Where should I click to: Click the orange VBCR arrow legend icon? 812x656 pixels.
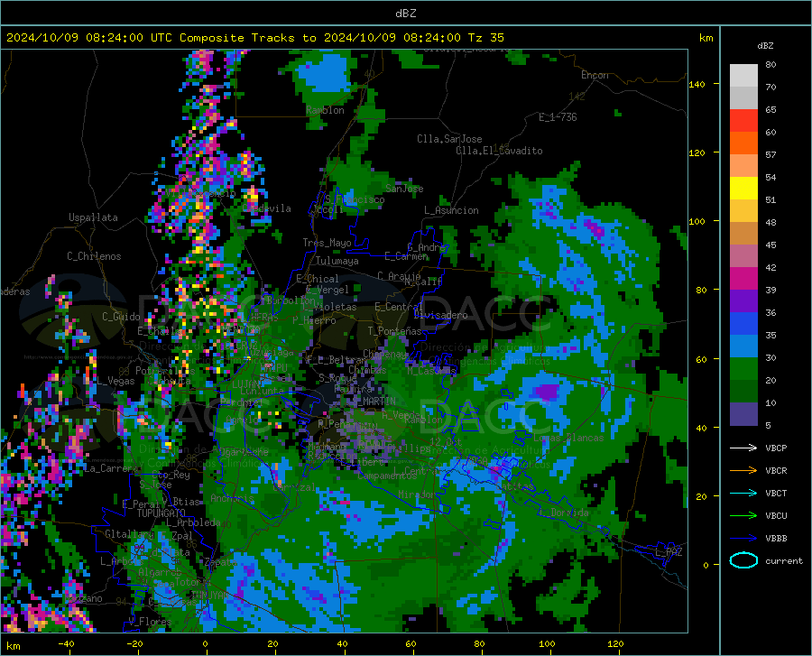click(x=743, y=471)
